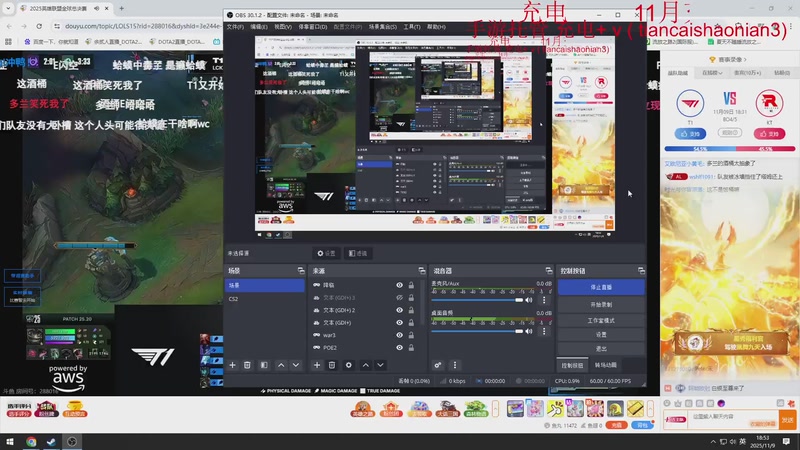Toggle lock on 文本 (GDI+) 3 source

(x=411, y=298)
